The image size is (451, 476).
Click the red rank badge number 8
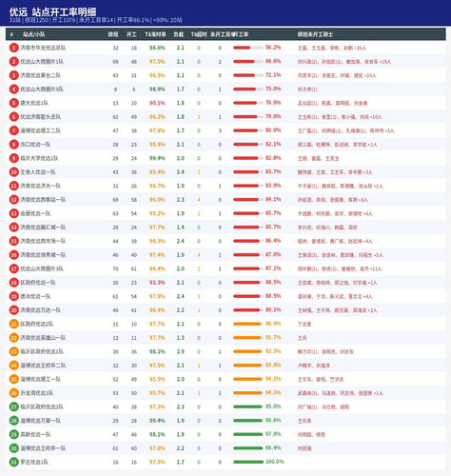[13, 145]
